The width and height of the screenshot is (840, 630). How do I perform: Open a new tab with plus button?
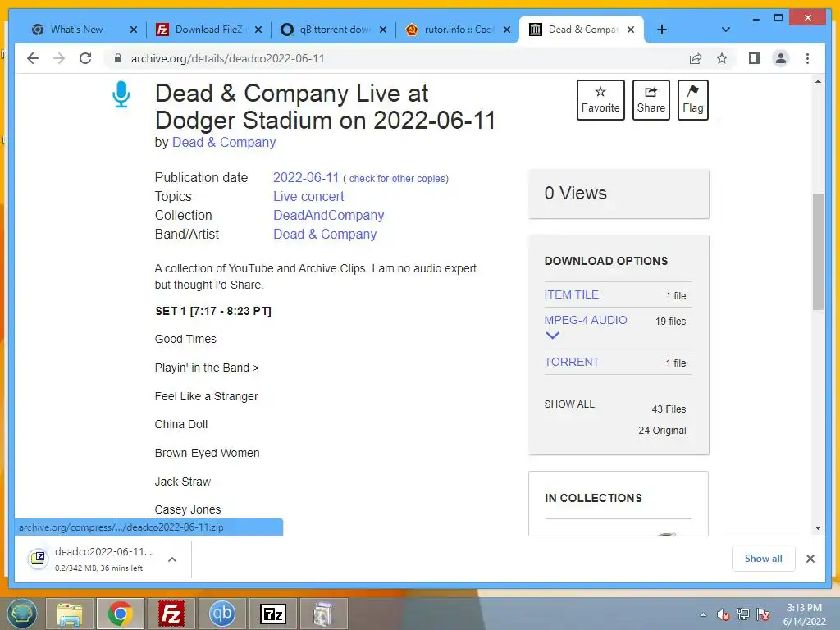tap(662, 30)
